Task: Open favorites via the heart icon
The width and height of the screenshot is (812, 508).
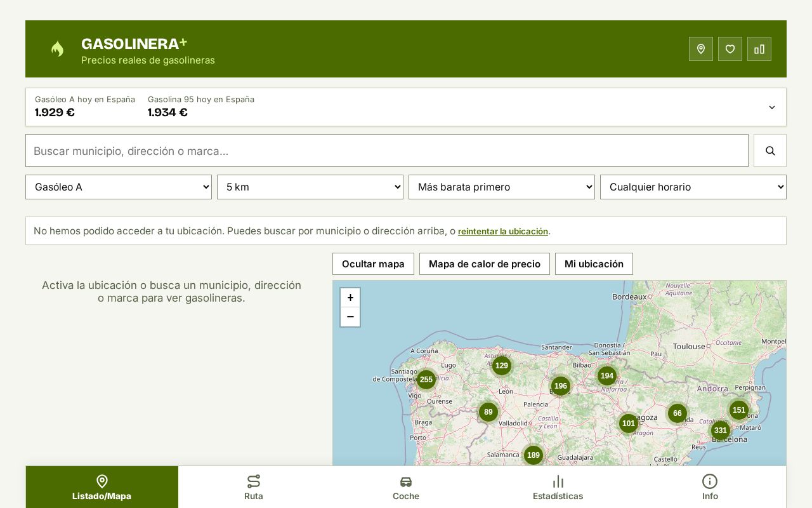Action: click(730, 49)
